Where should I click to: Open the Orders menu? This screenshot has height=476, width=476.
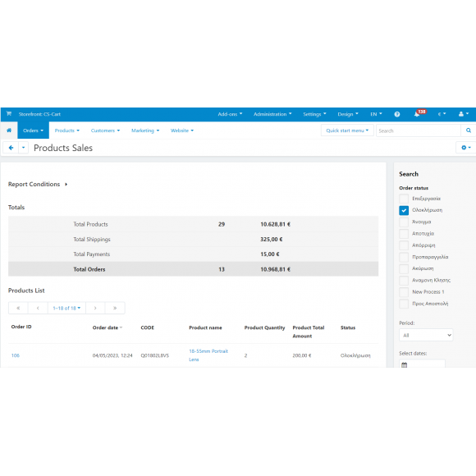pyautogui.click(x=33, y=130)
